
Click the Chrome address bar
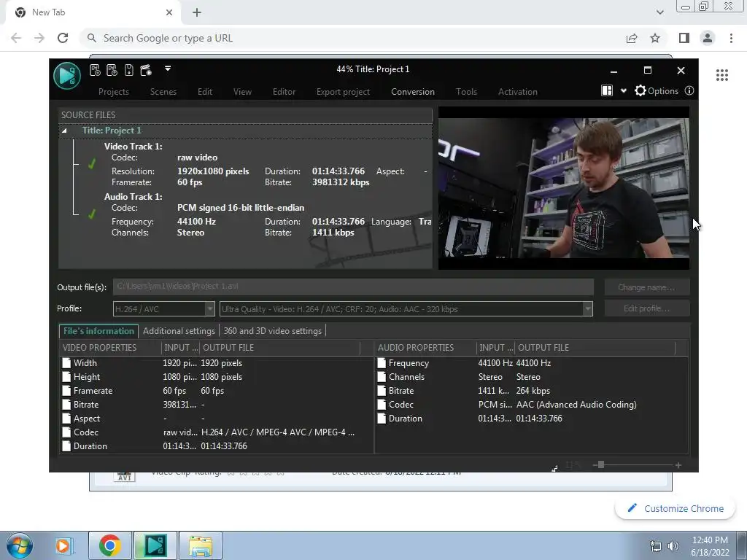352,38
